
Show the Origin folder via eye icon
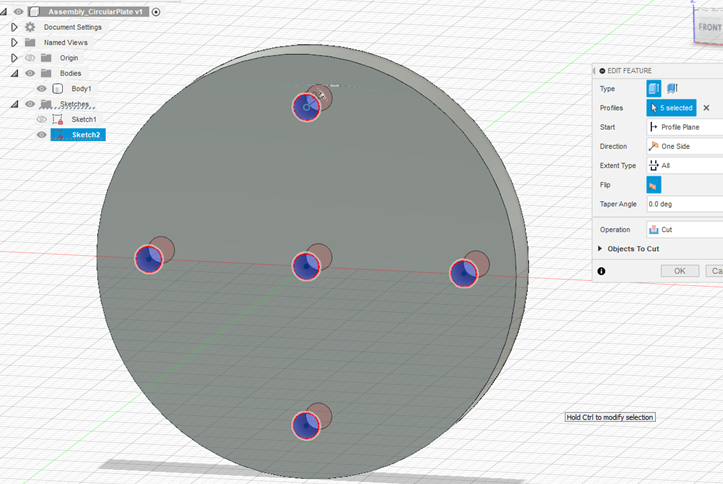(30, 58)
